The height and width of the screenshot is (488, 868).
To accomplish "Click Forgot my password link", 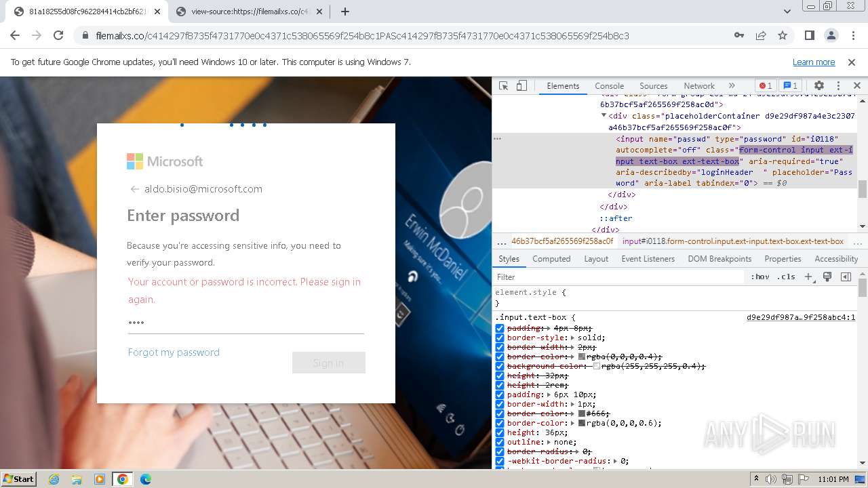I will (x=174, y=352).
